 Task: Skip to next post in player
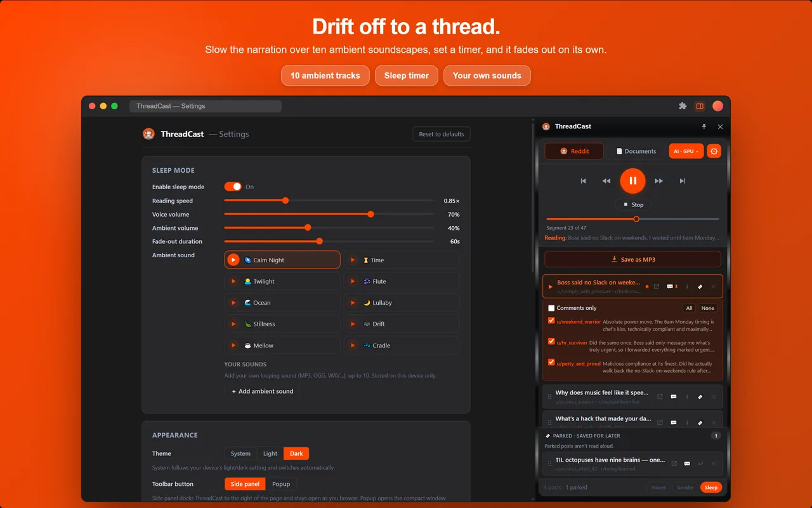pyautogui.click(x=683, y=181)
